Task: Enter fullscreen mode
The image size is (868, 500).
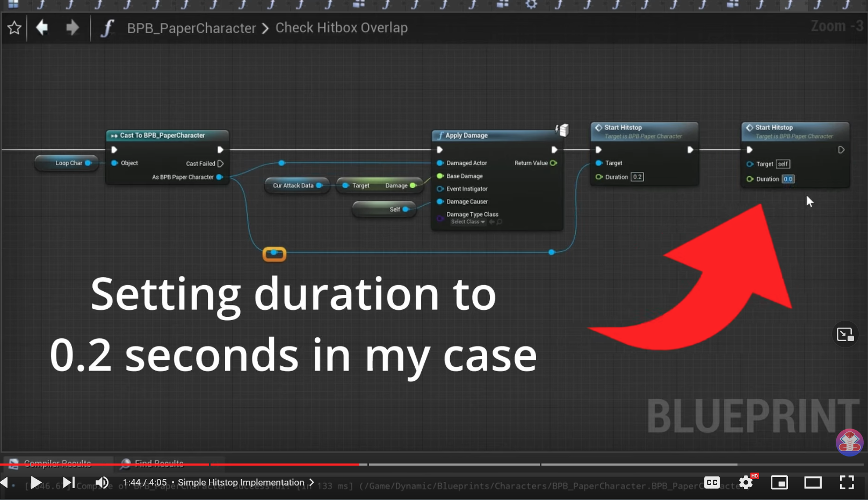Action: pos(847,482)
